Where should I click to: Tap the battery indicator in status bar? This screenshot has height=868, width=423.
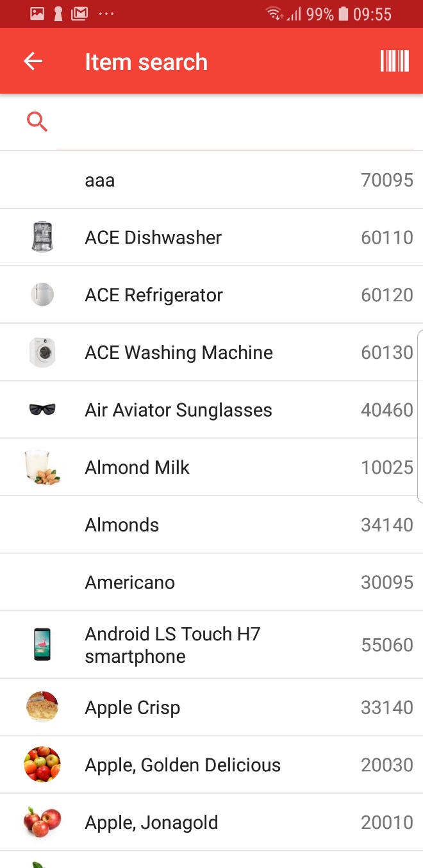pyautogui.click(x=344, y=14)
